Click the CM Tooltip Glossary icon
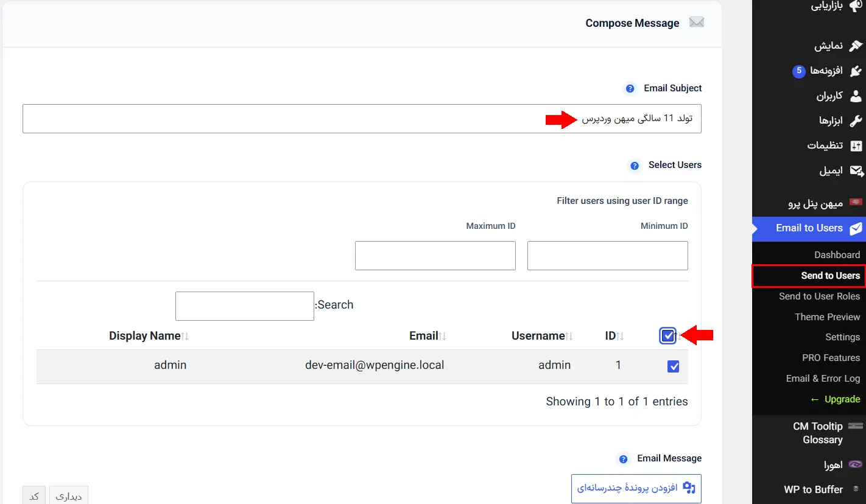The width and height of the screenshot is (866, 504). tap(855, 426)
